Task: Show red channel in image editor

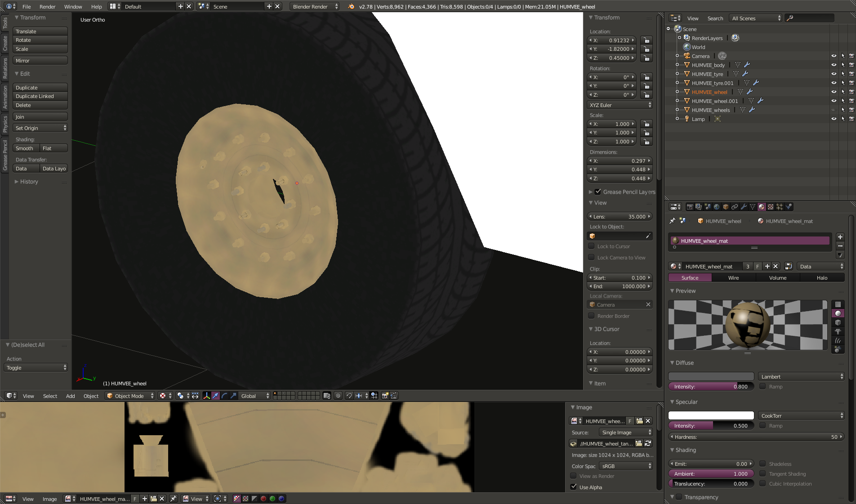Action: click(263, 499)
